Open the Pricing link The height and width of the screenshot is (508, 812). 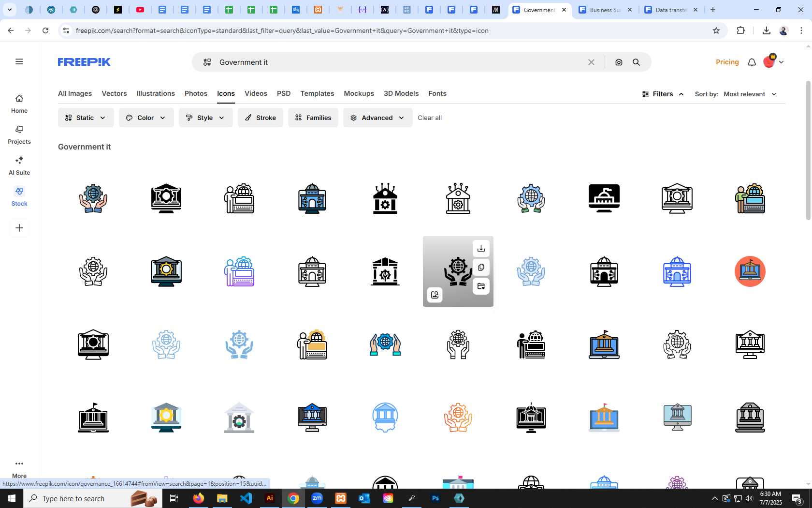point(727,62)
